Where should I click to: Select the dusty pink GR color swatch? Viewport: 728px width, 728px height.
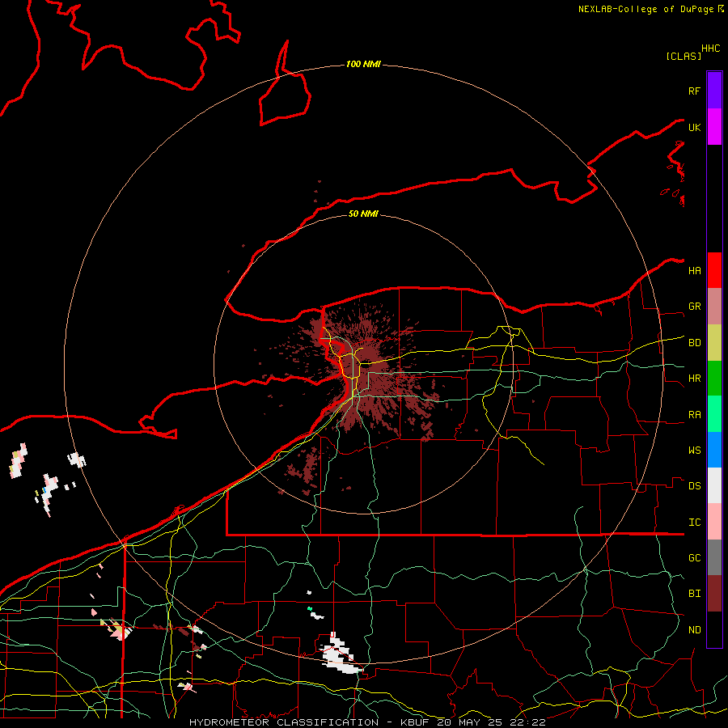coord(714,307)
